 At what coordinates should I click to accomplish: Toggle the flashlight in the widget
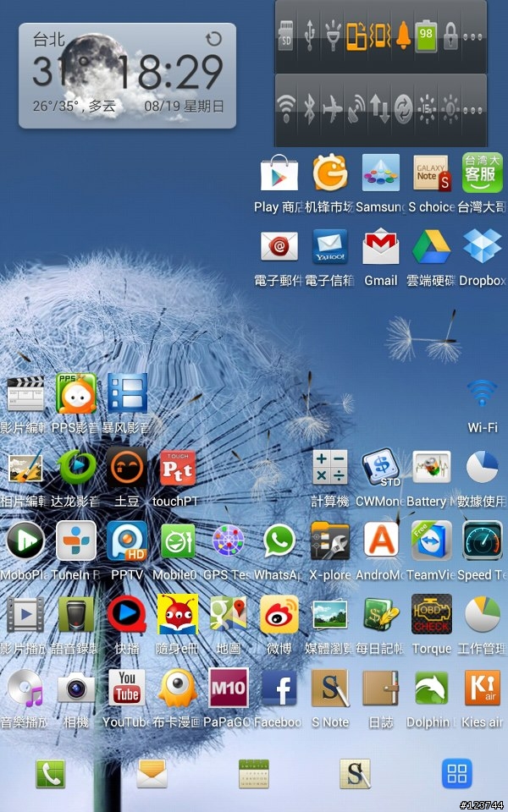(x=333, y=36)
